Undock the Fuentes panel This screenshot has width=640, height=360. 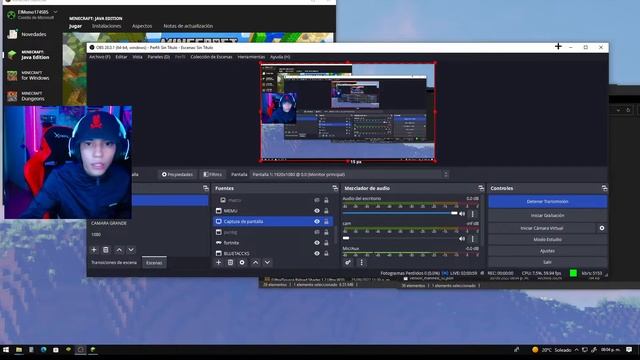pos(335,188)
